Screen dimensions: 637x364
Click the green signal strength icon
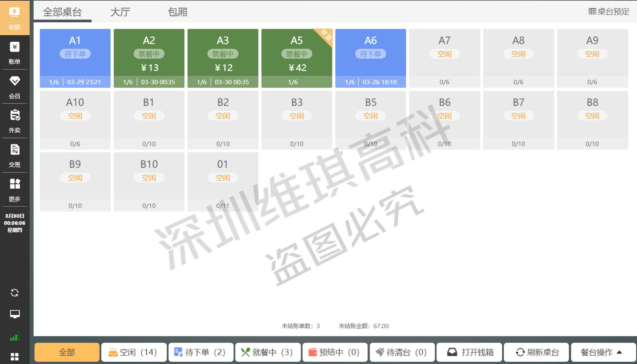[x=15, y=336]
